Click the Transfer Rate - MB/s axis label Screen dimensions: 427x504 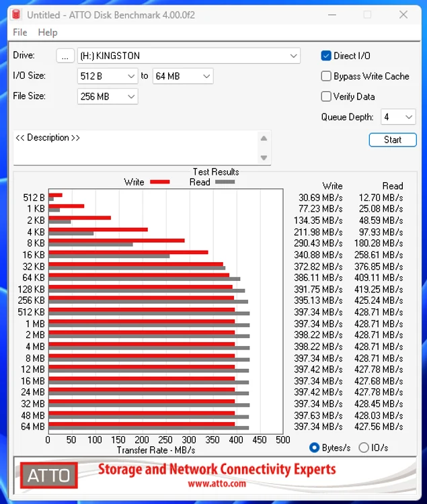156,450
